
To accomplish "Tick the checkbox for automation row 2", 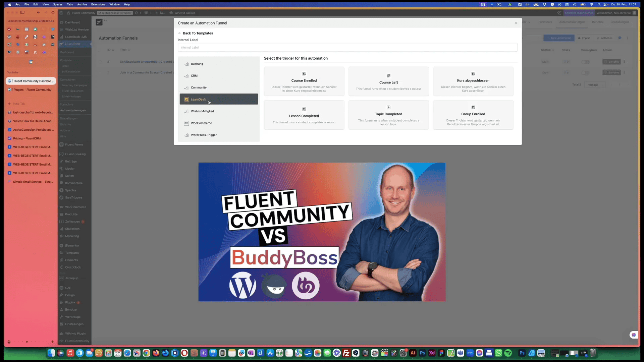I will (101, 62).
